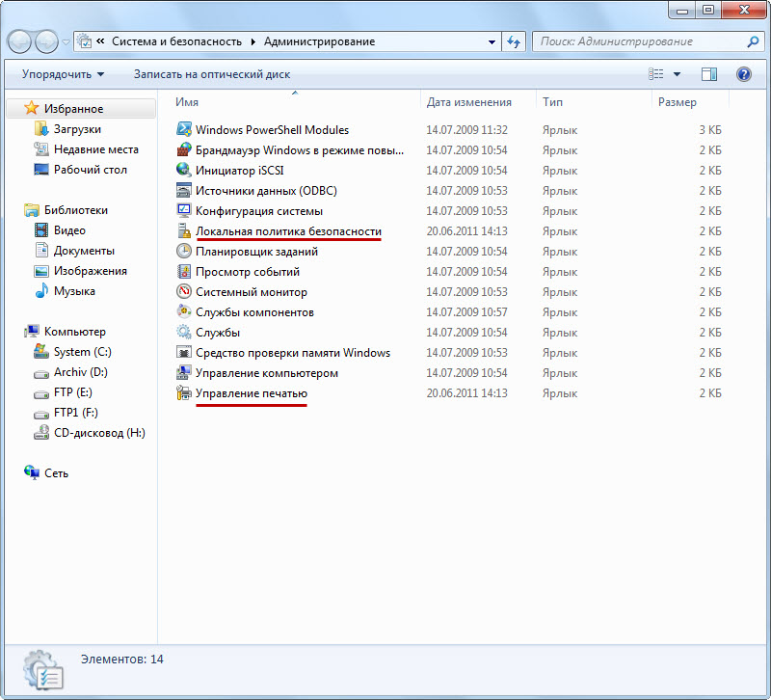Screen dimensions: 771x700
Task: Sort by the Дата изменения column header
Action: tap(478, 102)
